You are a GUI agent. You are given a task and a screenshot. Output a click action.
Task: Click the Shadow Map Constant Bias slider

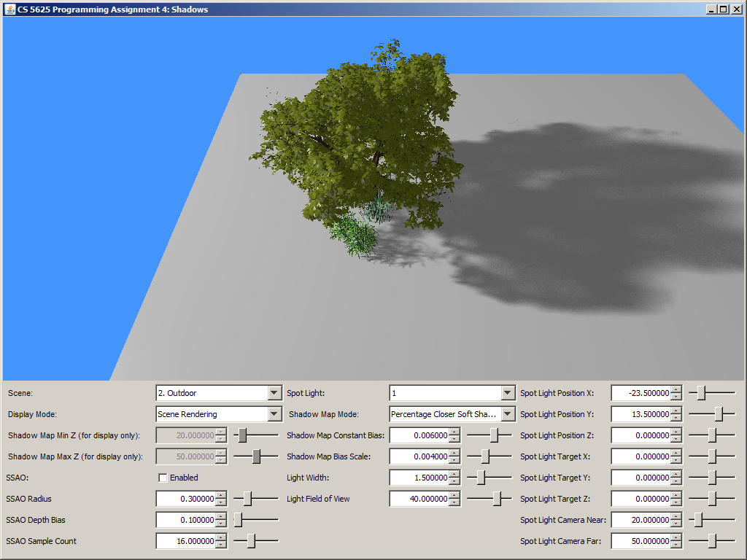click(x=495, y=435)
